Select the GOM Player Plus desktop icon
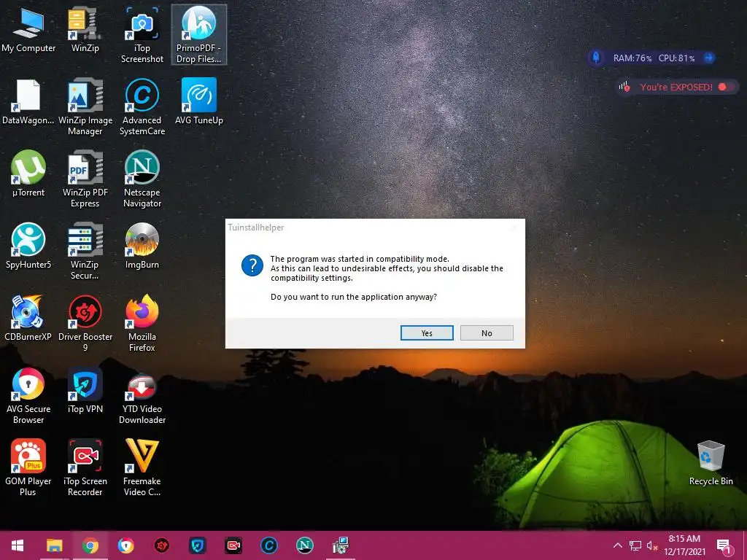747x560 pixels. (x=28, y=468)
